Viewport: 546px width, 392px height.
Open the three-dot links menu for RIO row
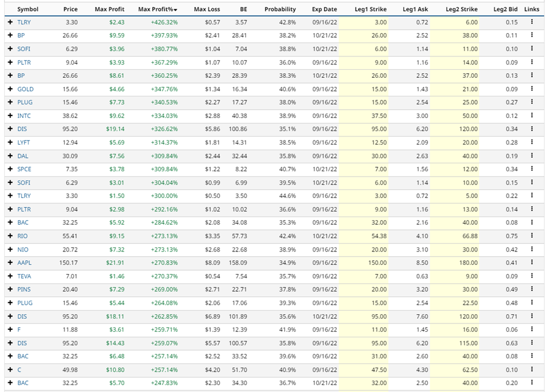(x=531, y=236)
